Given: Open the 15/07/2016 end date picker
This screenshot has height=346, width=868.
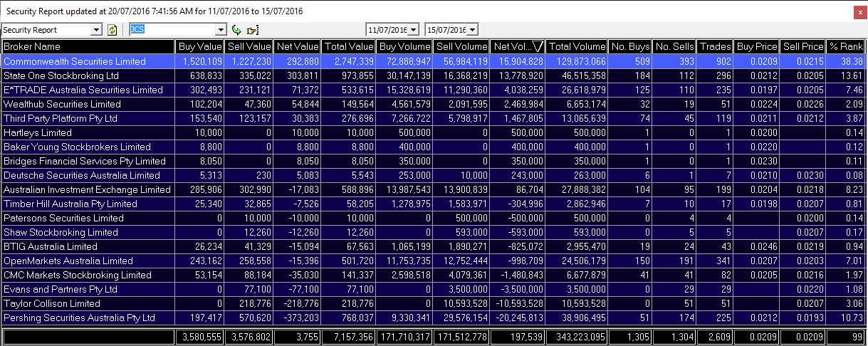Looking at the screenshot, I should 473,30.
